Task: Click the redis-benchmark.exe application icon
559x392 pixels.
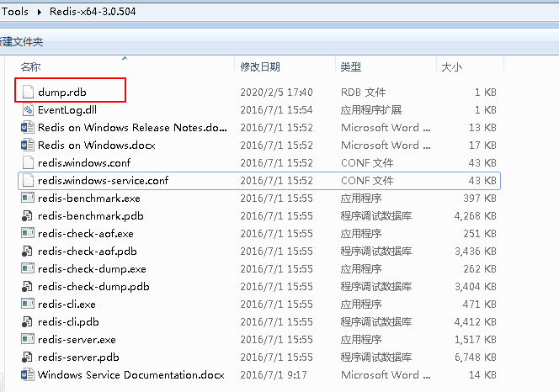Action: coord(28,198)
